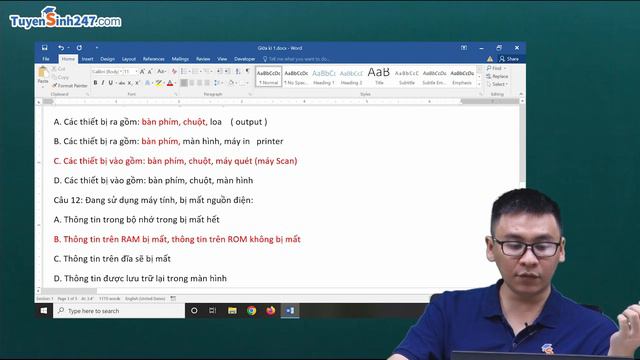Screen dimensions: 640x360
Task: Toggle underline formatting
Action: pos(110,83)
